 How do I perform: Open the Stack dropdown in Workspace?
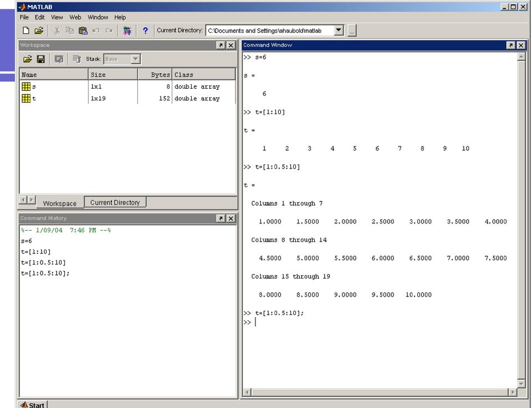click(x=135, y=59)
